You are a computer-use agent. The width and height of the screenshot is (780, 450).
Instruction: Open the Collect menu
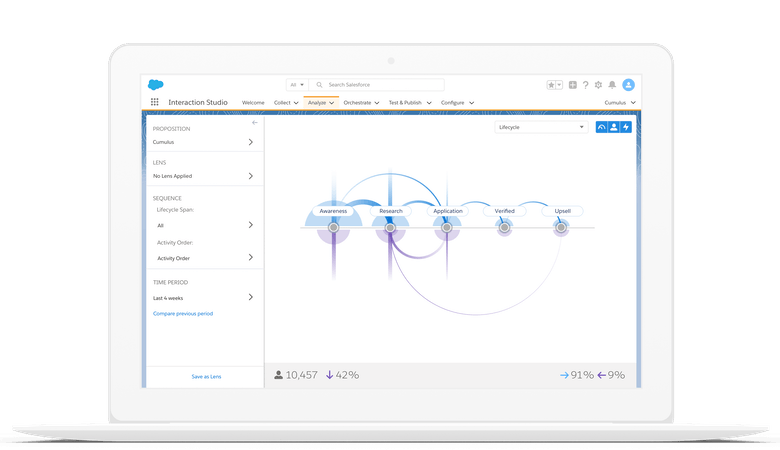pos(286,102)
